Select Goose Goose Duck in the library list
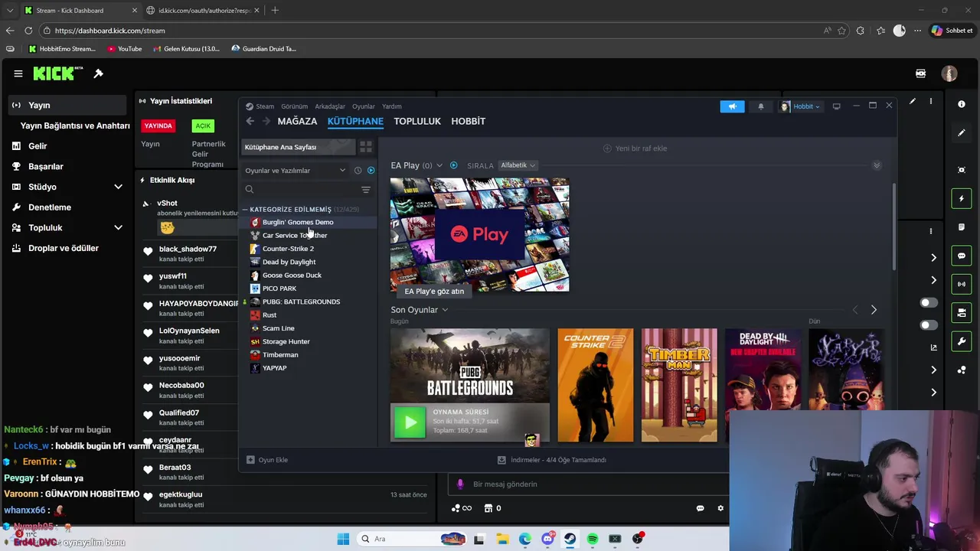 (x=292, y=275)
